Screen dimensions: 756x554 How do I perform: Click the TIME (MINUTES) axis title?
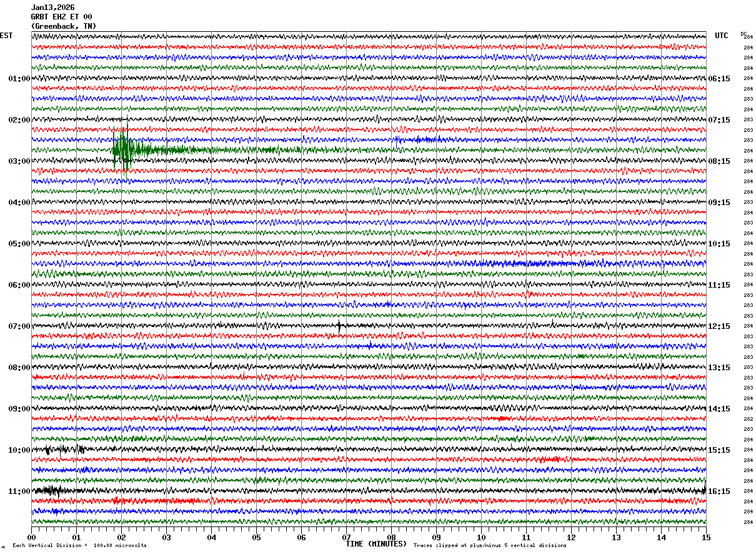[376, 544]
